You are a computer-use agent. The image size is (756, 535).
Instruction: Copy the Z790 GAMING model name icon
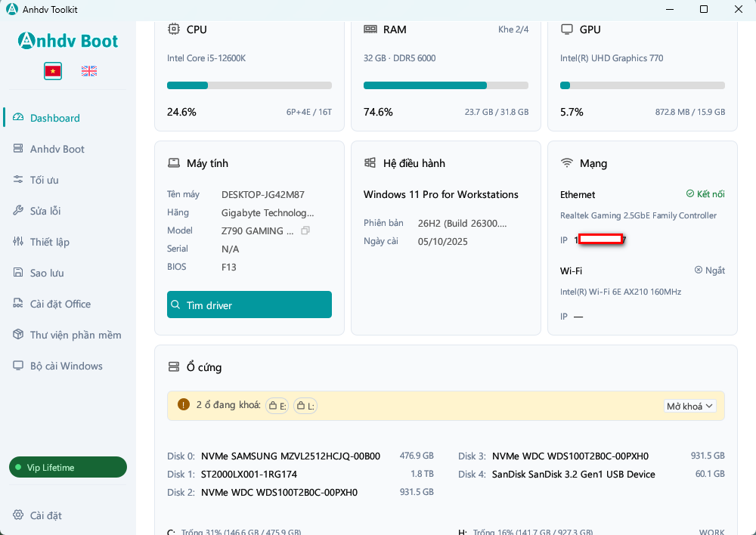coord(305,230)
